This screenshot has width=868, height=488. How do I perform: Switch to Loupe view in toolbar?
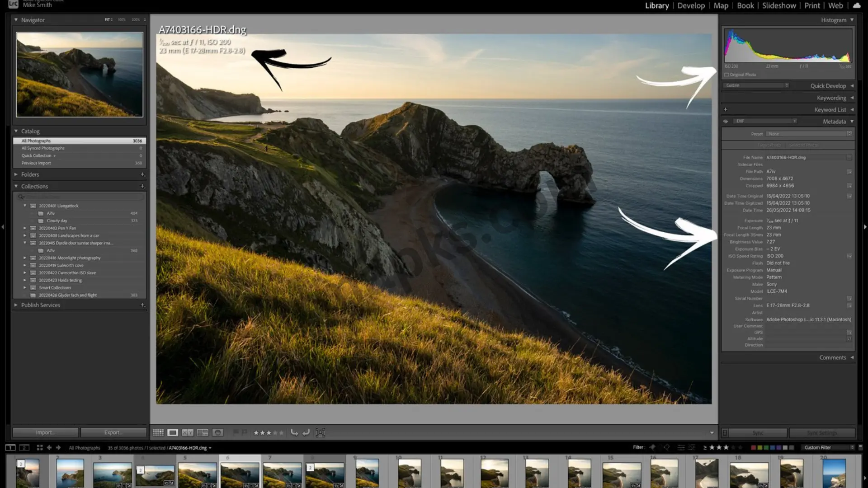tap(173, 433)
